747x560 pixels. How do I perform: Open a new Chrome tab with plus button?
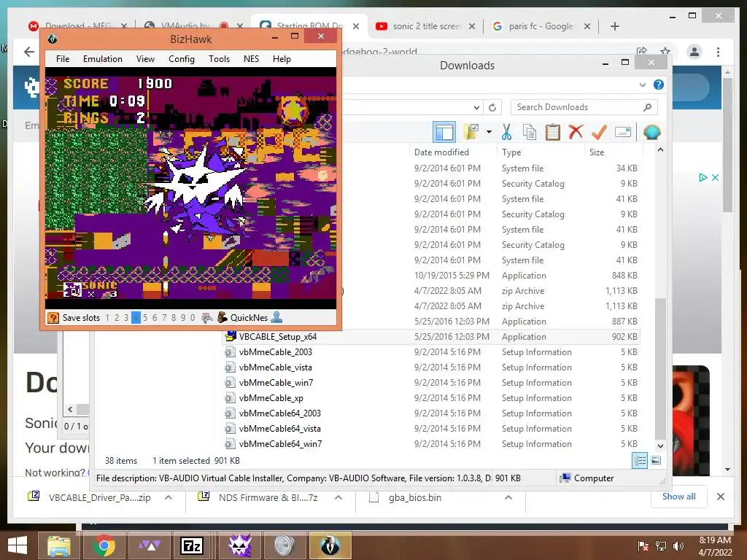click(x=614, y=26)
